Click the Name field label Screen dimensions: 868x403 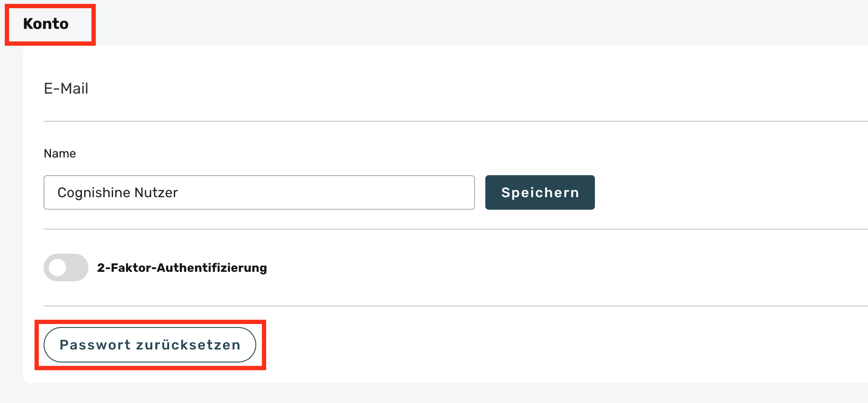point(60,154)
